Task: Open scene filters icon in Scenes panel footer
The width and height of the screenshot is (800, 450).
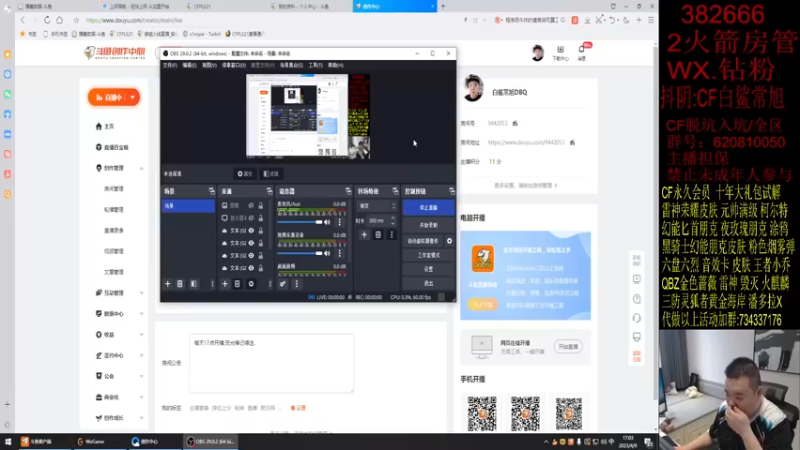Action: [x=194, y=284]
